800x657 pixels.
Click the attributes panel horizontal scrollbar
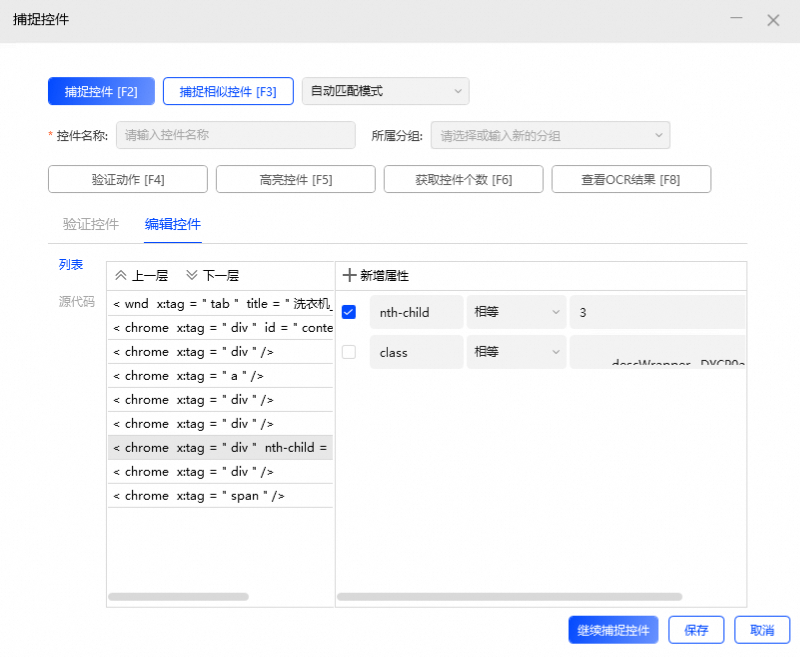(x=510, y=596)
